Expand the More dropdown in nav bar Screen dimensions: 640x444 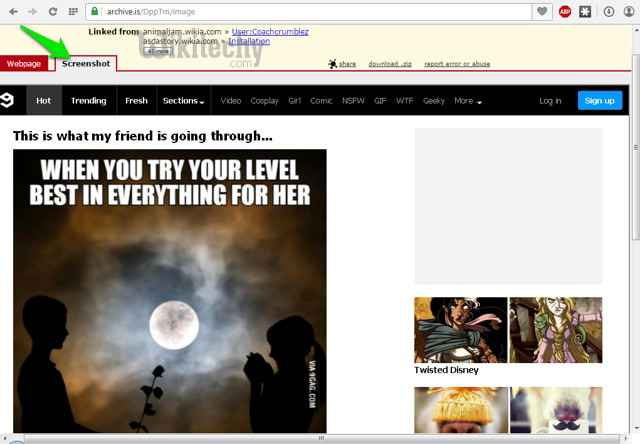pos(468,101)
